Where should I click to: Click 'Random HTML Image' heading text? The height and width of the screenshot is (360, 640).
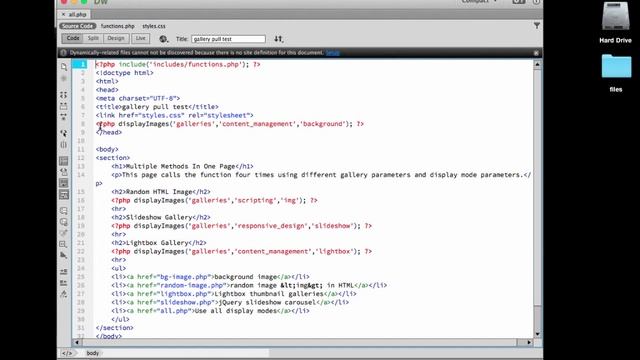159,192
